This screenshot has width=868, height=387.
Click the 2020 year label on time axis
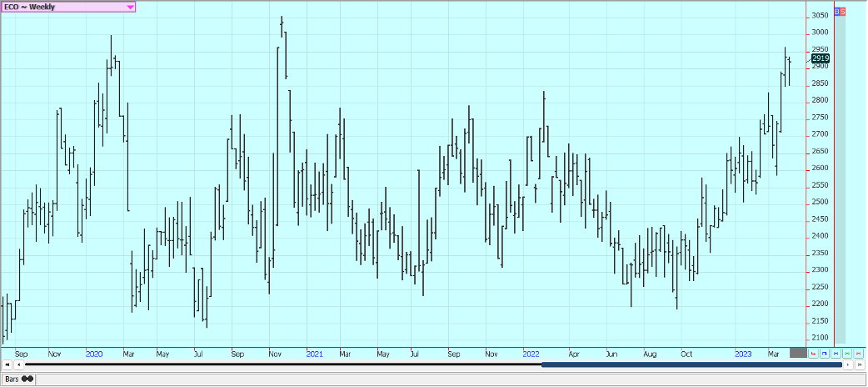[94, 353]
